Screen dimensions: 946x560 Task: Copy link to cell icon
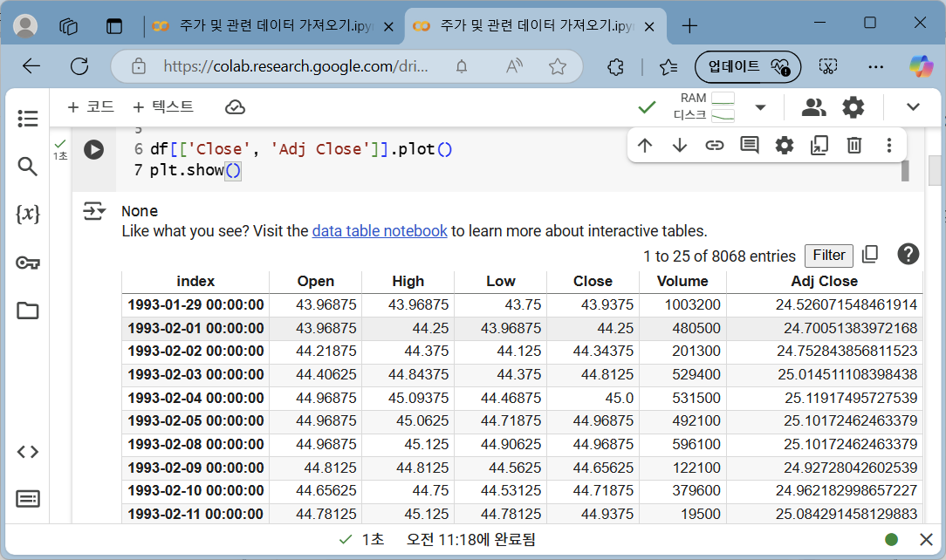(x=715, y=146)
